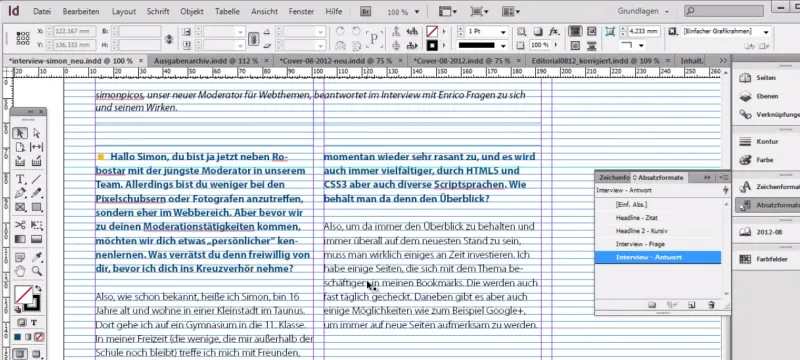Select the Page tool

pyautogui.click(x=20, y=147)
